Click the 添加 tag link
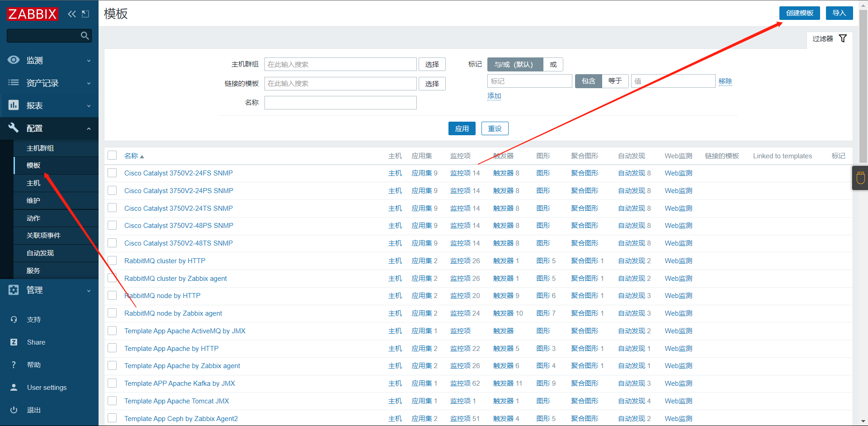 click(494, 96)
